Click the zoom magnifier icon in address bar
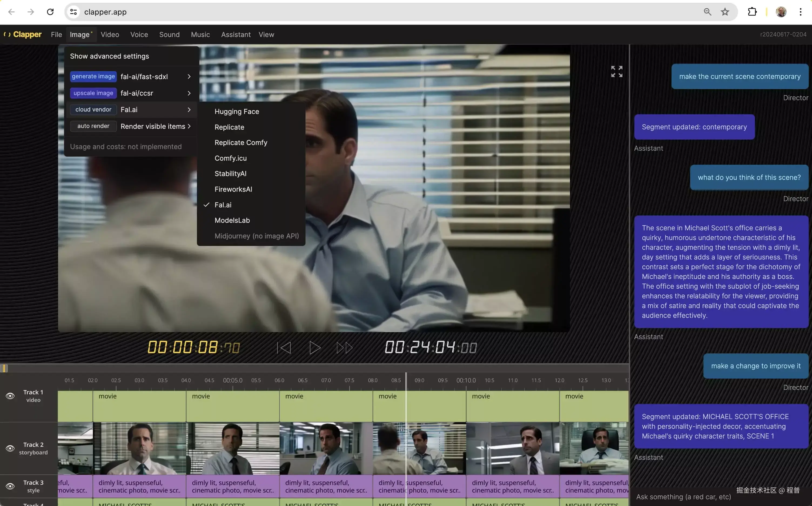812x506 pixels. click(x=707, y=12)
